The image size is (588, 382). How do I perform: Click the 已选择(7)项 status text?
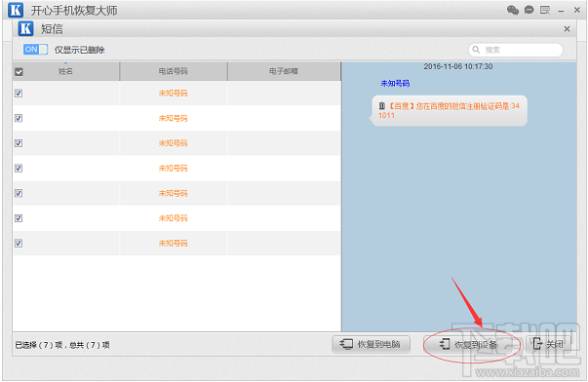[x=39, y=345]
